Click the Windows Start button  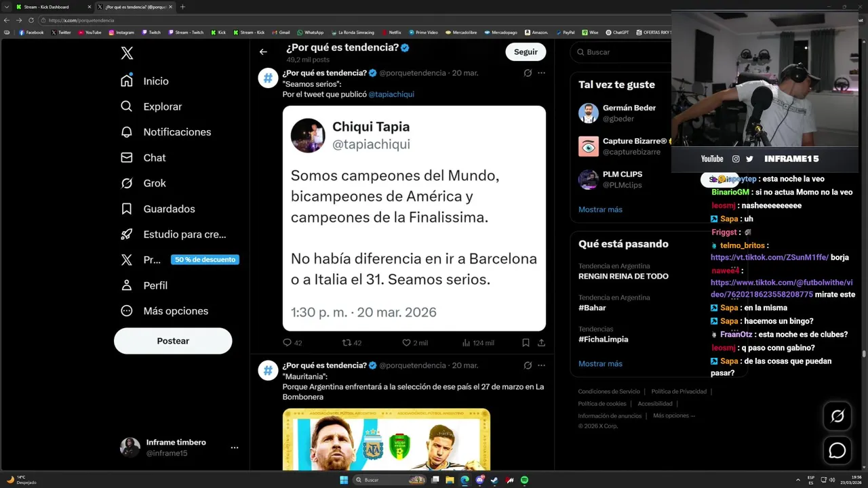pyautogui.click(x=344, y=480)
